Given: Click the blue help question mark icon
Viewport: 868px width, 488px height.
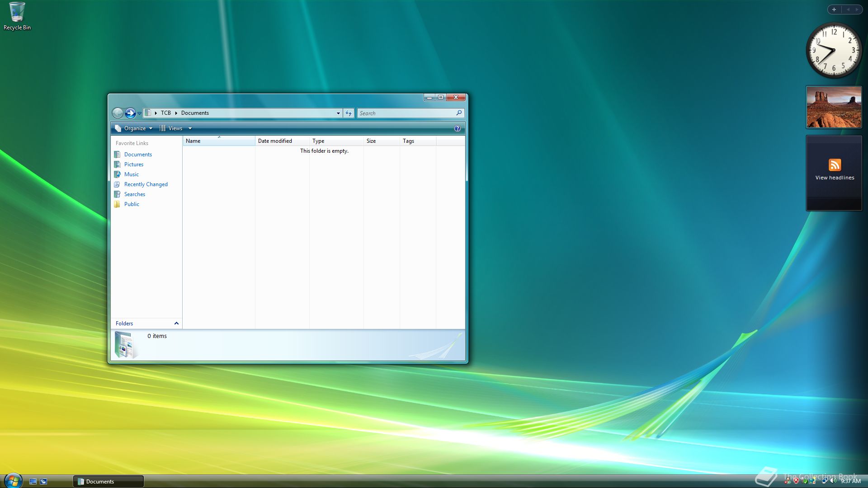Looking at the screenshot, I should pyautogui.click(x=457, y=128).
